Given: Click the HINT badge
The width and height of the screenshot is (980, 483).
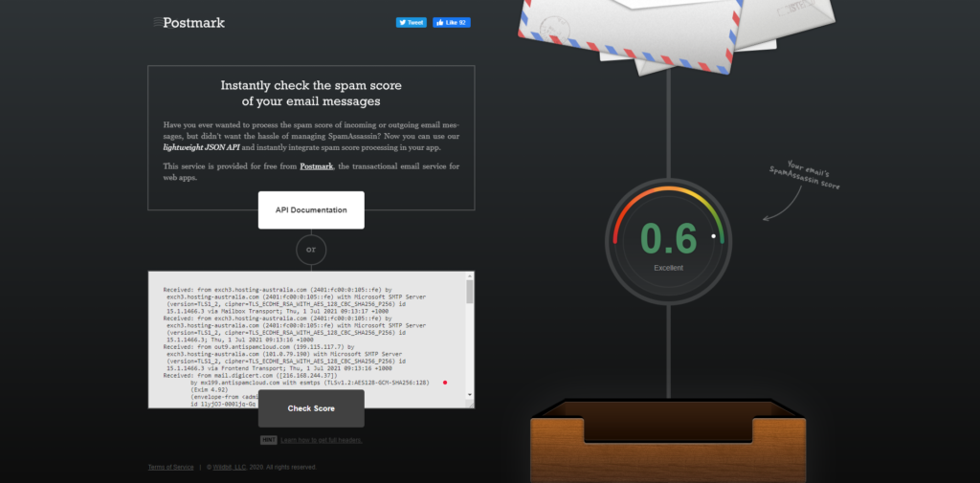Looking at the screenshot, I should (x=269, y=440).
